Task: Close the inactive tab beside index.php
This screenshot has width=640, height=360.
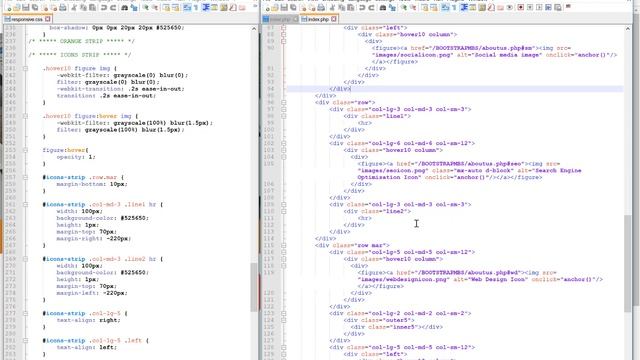Action: [x=296, y=19]
